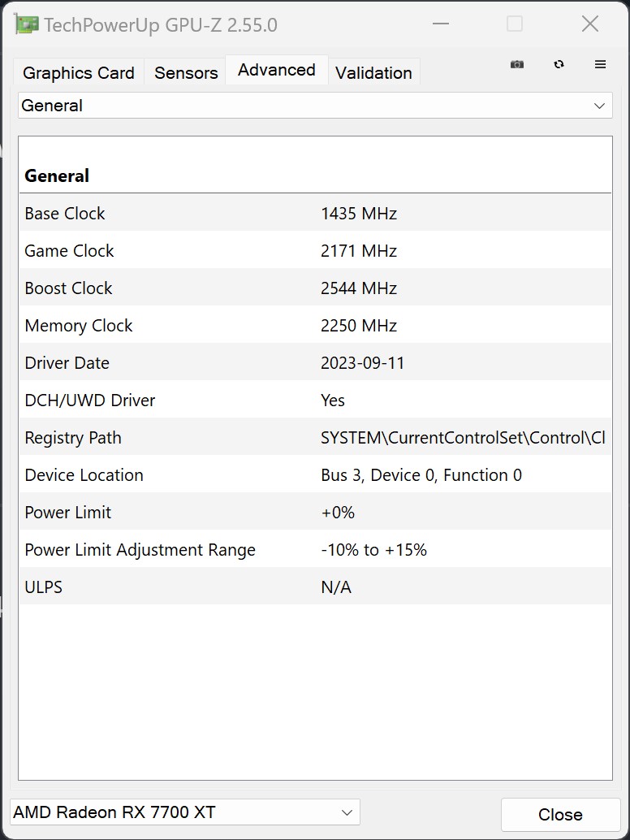The width and height of the screenshot is (630, 840).
Task: Click the 2171 MHz value
Action: pos(359,251)
